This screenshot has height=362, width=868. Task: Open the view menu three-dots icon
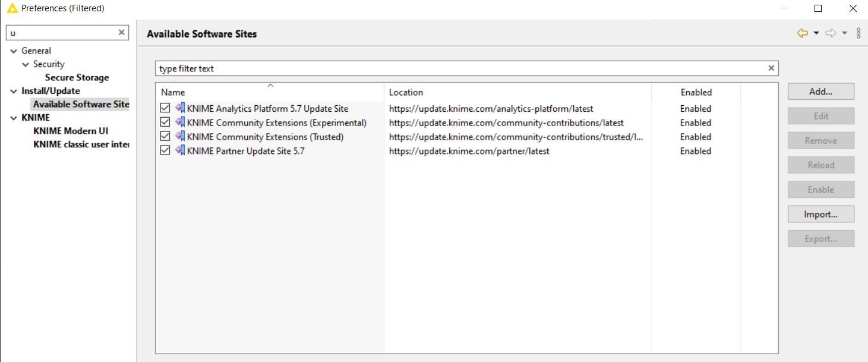pos(858,33)
